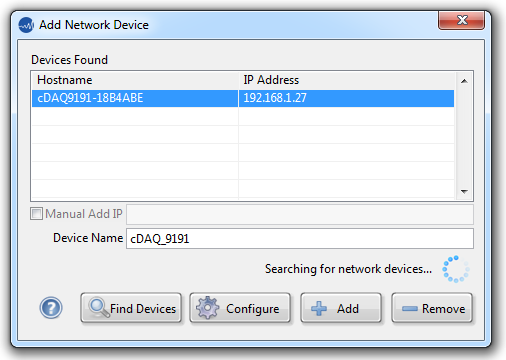This screenshot has width=506, height=360.
Task: Click the scroll down arrow in devices list
Action: [x=464, y=191]
